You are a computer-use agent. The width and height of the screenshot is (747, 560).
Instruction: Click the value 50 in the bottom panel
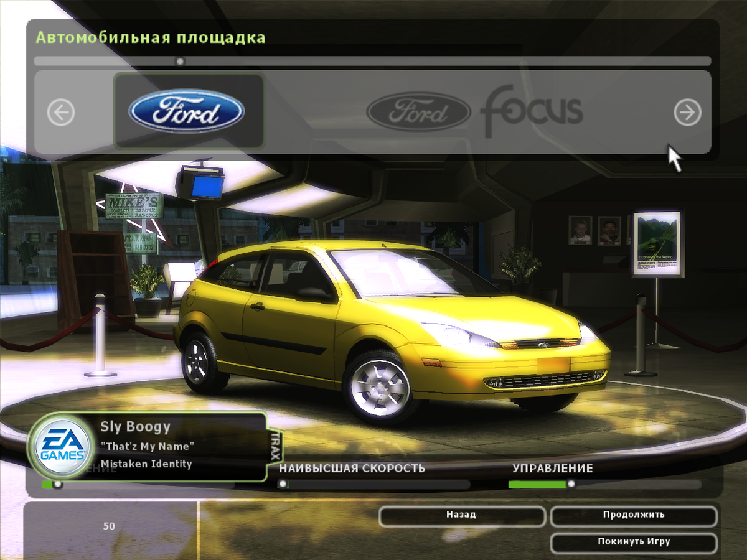pos(109,526)
